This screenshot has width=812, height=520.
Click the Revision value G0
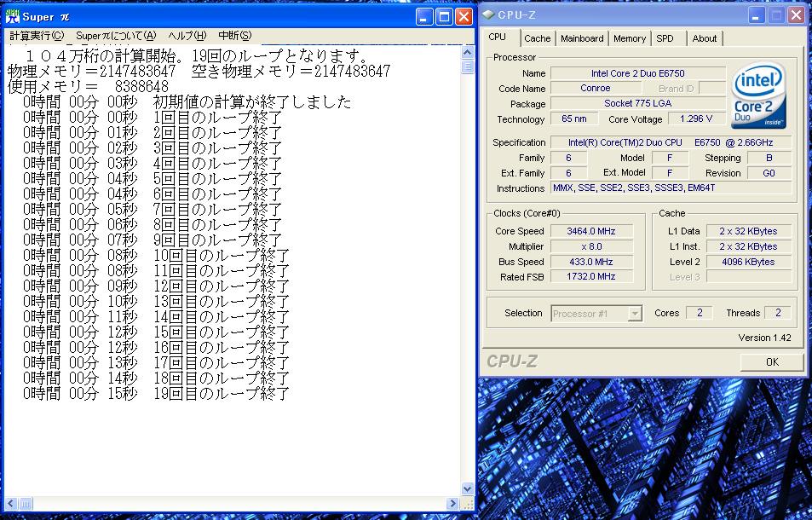pos(769,173)
